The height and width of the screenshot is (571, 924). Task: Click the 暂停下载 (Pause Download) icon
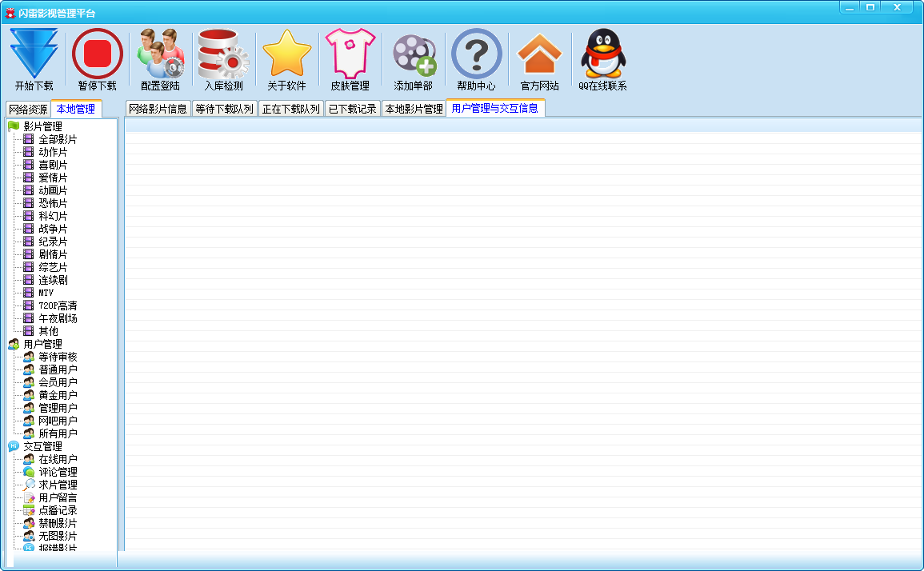[x=96, y=56]
